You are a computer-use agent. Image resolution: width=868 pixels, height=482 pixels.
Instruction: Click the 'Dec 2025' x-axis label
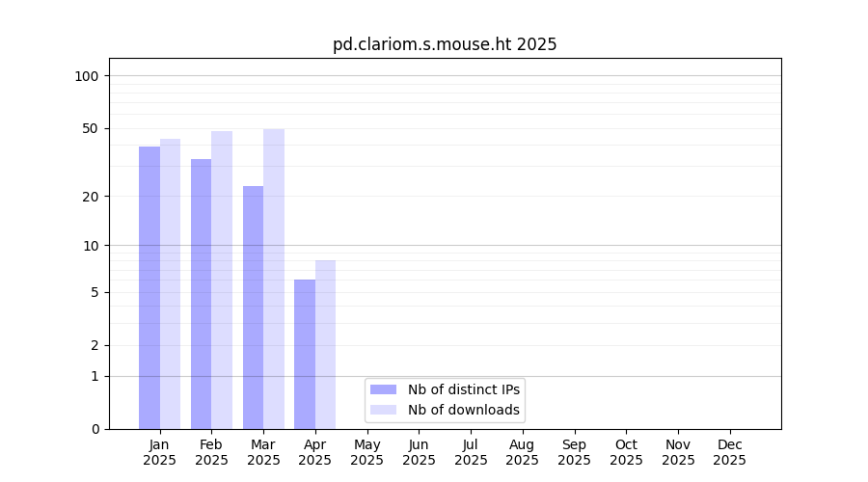point(729,452)
